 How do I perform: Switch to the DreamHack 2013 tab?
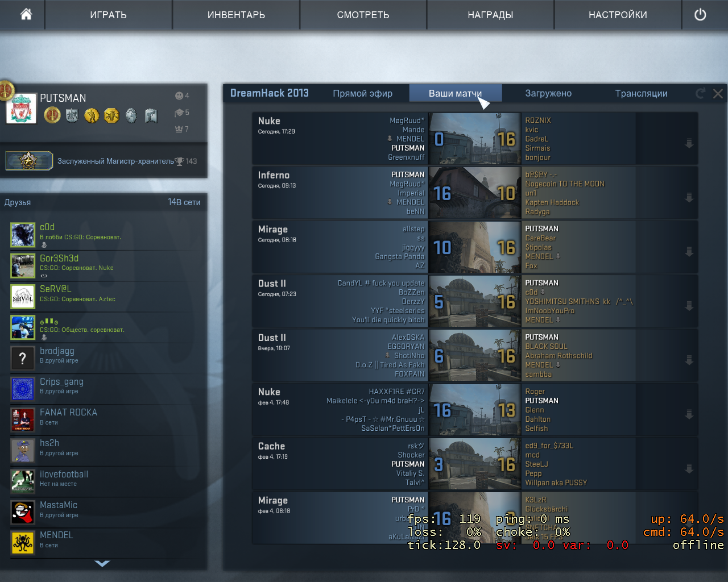(270, 93)
